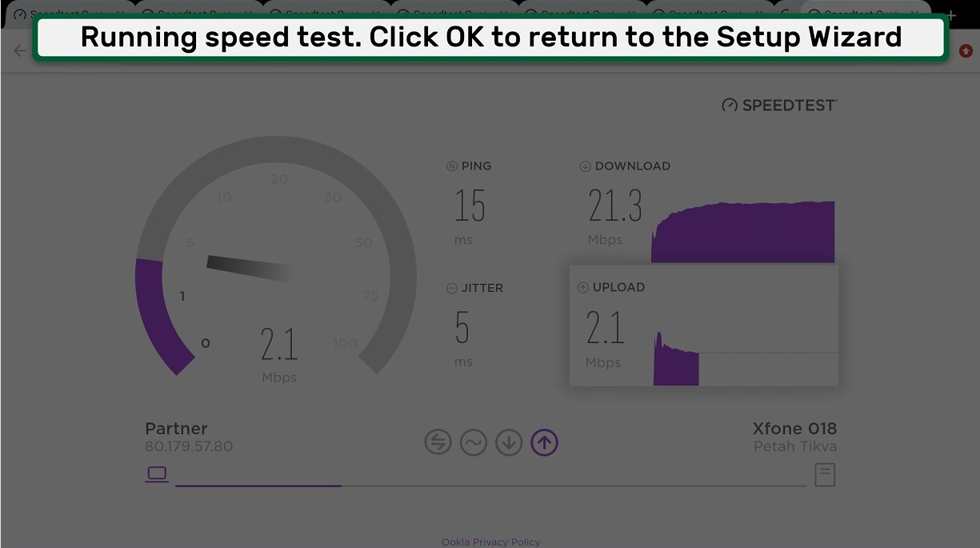This screenshot has width=980, height=548.
Task: Click the speedometer gauge needle
Action: (249, 268)
